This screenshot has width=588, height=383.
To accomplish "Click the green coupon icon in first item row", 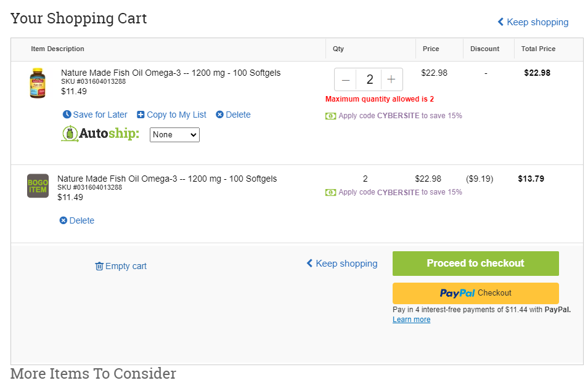I will pyautogui.click(x=330, y=116).
